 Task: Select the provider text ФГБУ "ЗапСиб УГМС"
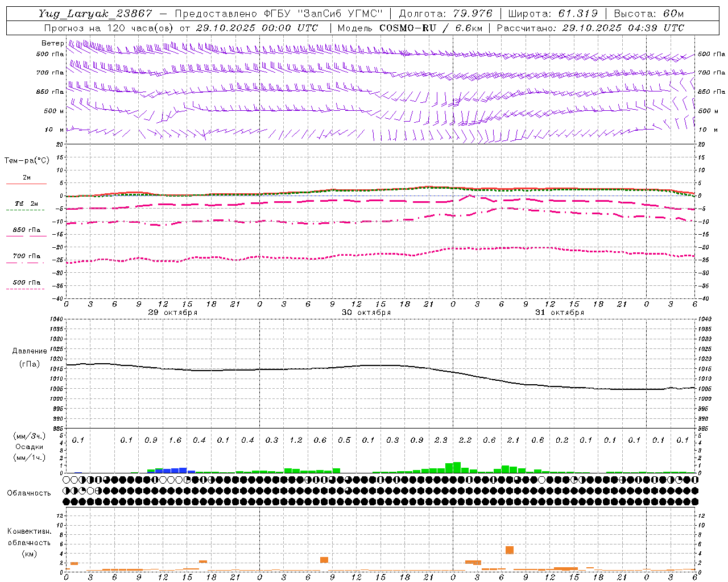tap(324, 14)
